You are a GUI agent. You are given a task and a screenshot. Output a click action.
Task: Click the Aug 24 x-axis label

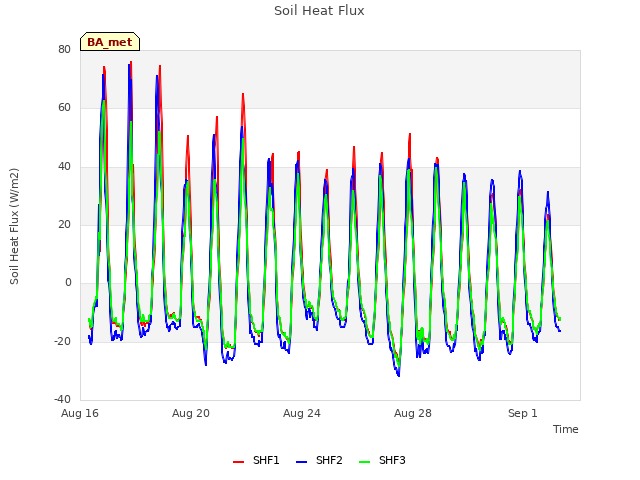pos(302,413)
